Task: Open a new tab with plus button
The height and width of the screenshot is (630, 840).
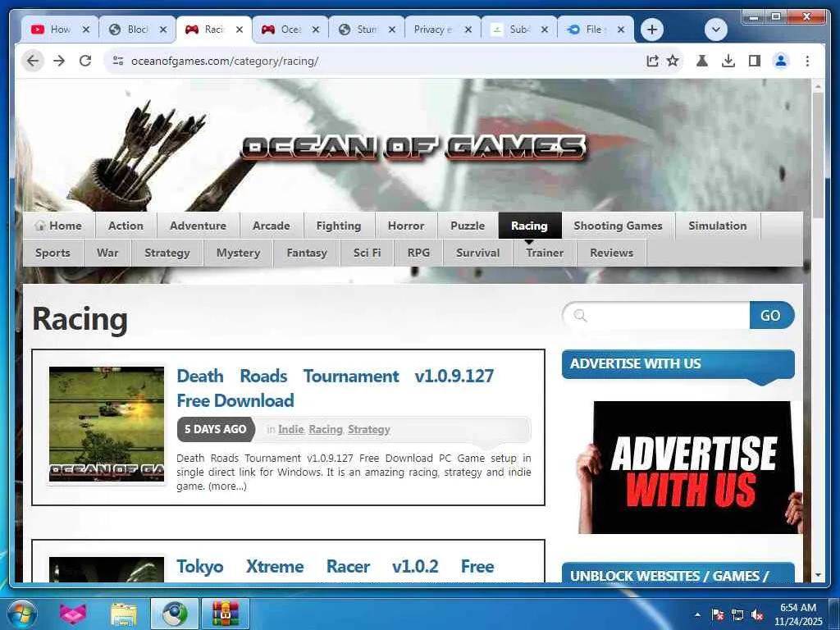Action: [x=652, y=30]
